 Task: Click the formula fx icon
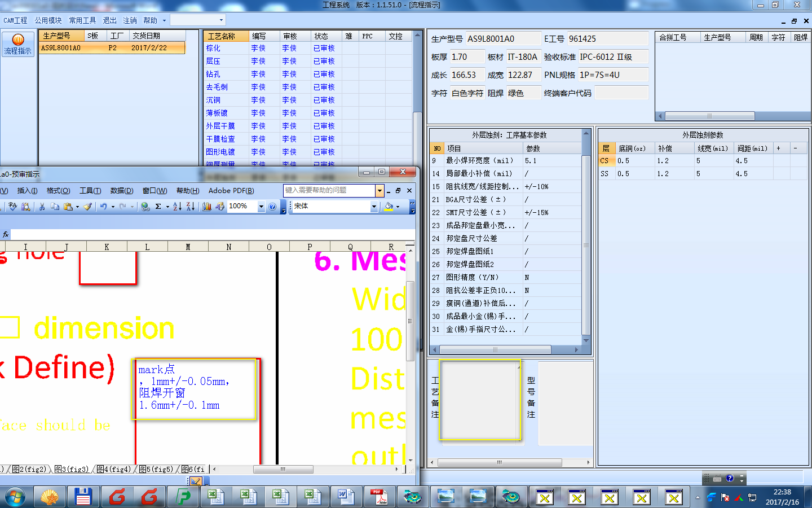6,234
